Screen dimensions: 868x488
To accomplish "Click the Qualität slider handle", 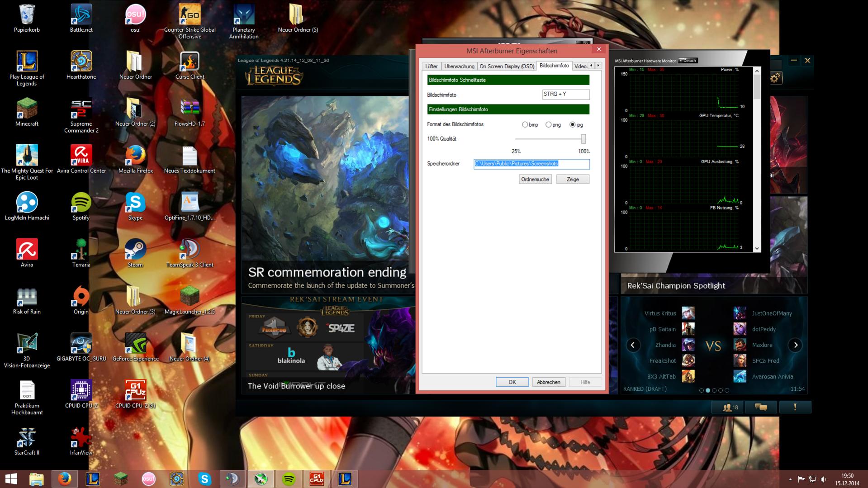I will pyautogui.click(x=583, y=139).
